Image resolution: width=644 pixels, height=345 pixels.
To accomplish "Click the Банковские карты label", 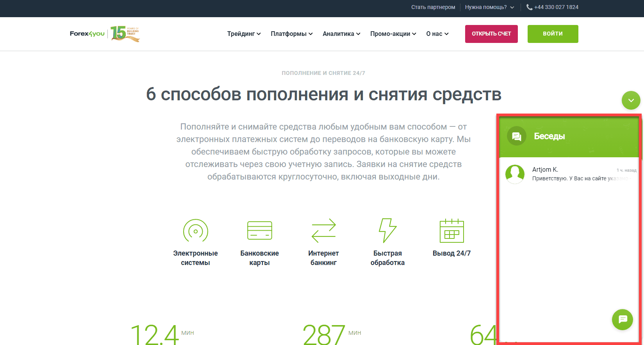I will 260,258.
